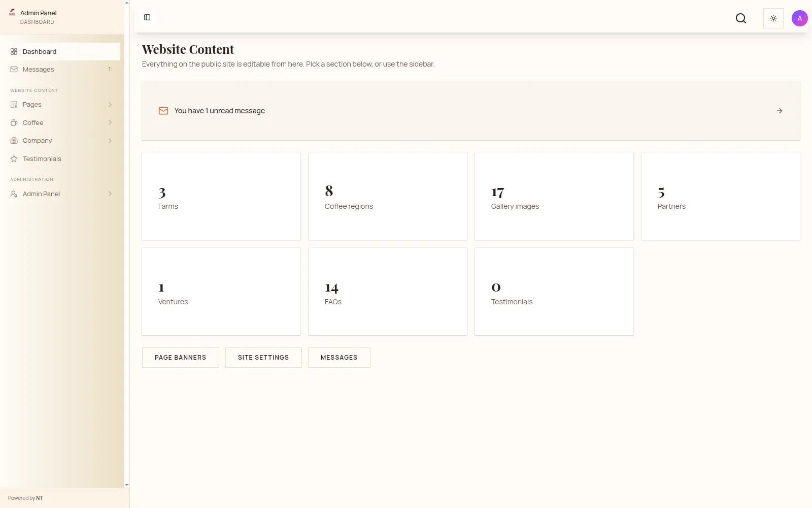Open the Testimonials stat card showing 0
The image size is (812, 508).
(554, 292)
